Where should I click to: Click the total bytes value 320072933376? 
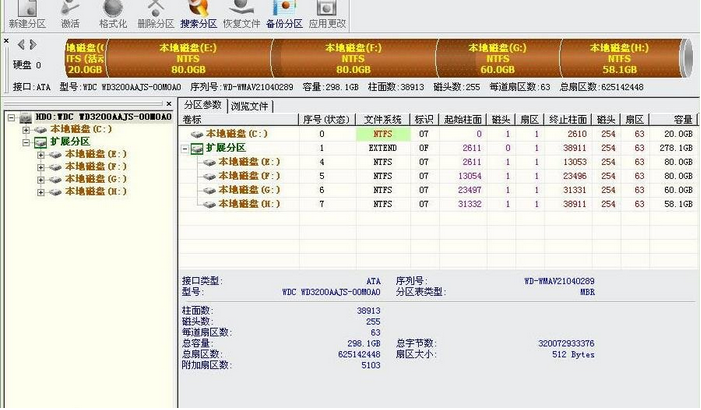click(x=566, y=343)
